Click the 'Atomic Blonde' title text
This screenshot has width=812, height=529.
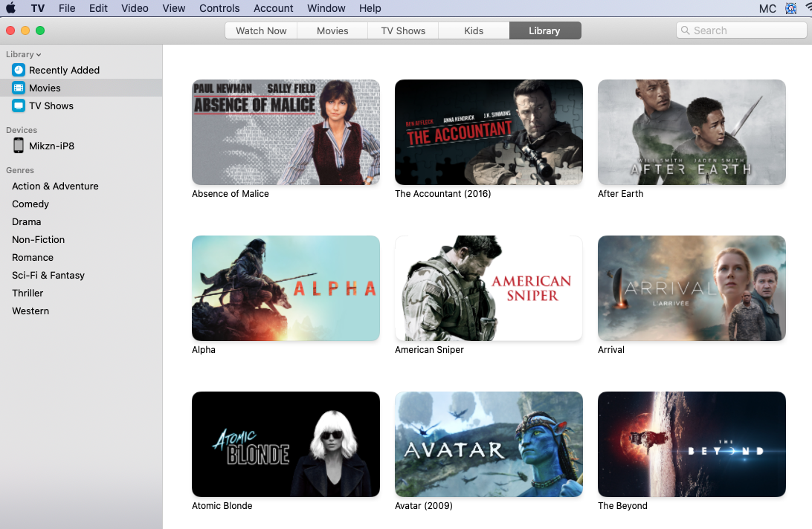pyautogui.click(x=222, y=506)
